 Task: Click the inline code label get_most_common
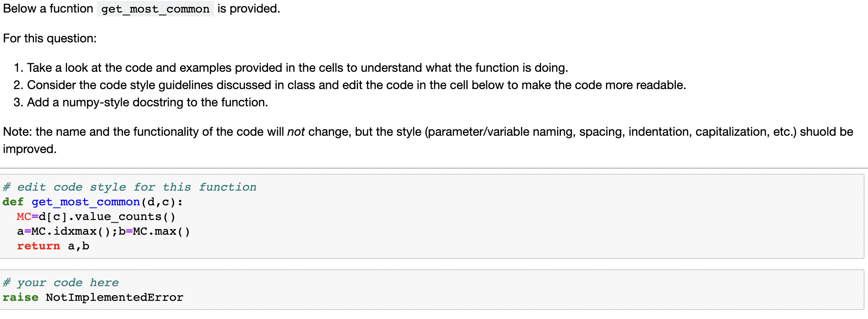pos(155,9)
